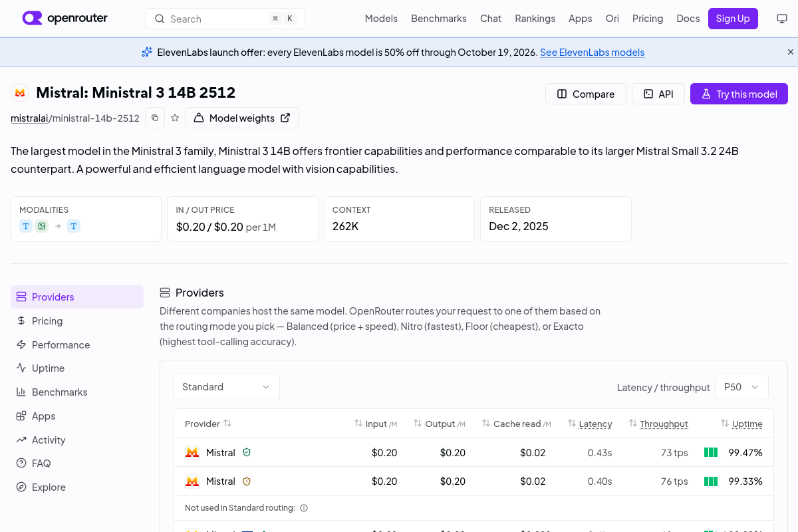This screenshot has height=532, width=798.
Task: Go to the OpenRouter home logo
Action: pyautogui.click(x=65, y=19)
